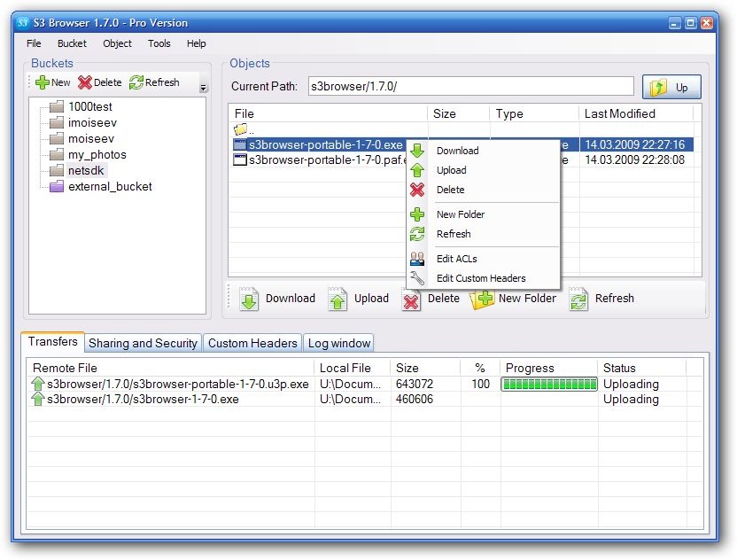This screenshot has width=737, height=560.
Task: Click the New bucket plus icon
Action: tap(42, 82)
